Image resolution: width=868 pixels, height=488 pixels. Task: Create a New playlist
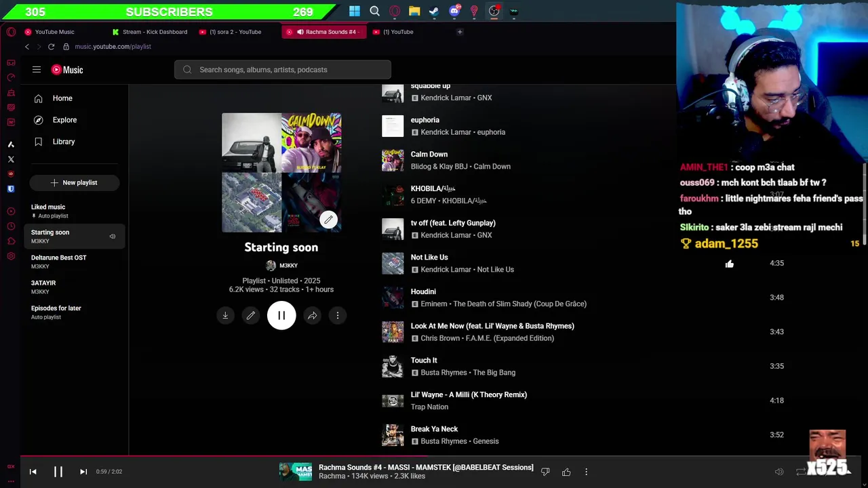click(x=75, y=182)
